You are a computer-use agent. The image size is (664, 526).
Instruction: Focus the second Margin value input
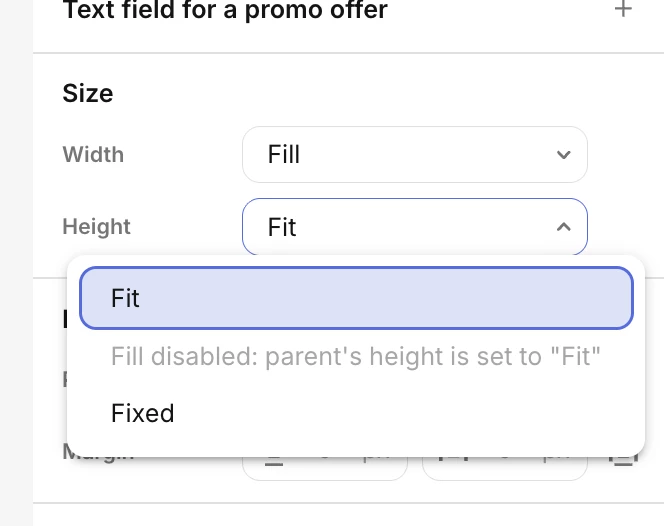[505, 460]
